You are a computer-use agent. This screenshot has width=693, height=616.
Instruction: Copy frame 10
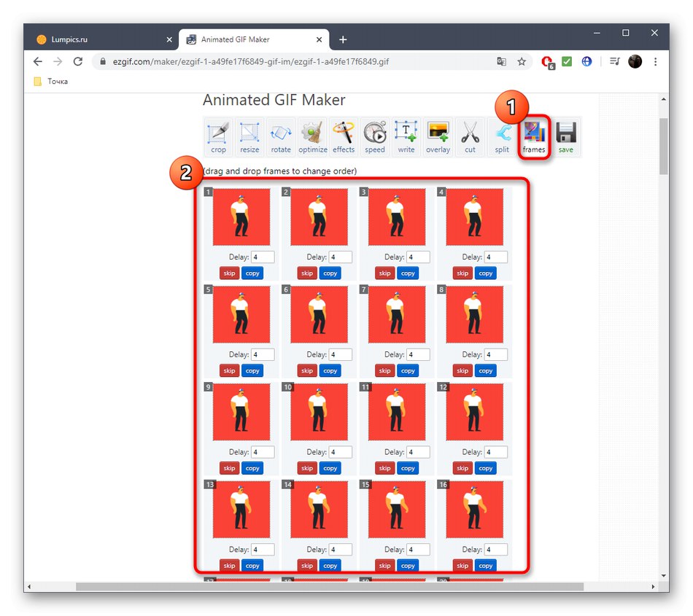coord(330,468)
